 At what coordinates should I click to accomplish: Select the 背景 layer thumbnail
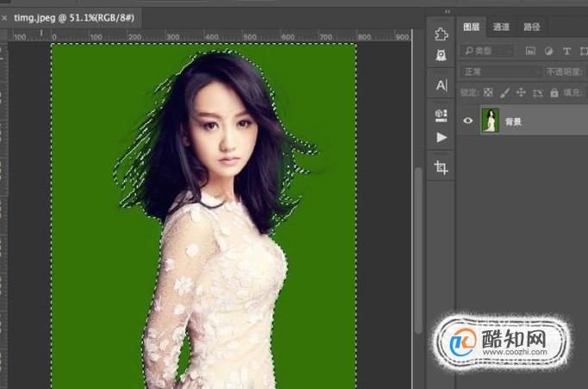[490, 121]
